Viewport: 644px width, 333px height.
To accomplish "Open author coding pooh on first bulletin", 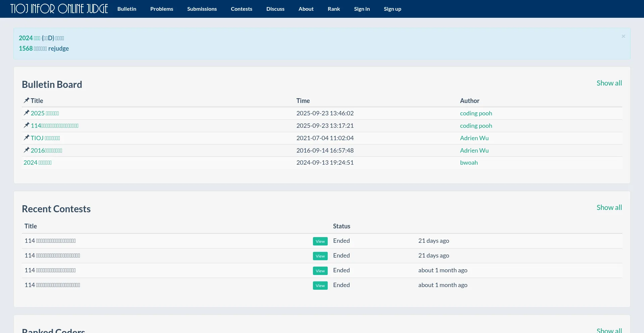I will [476, 113].
